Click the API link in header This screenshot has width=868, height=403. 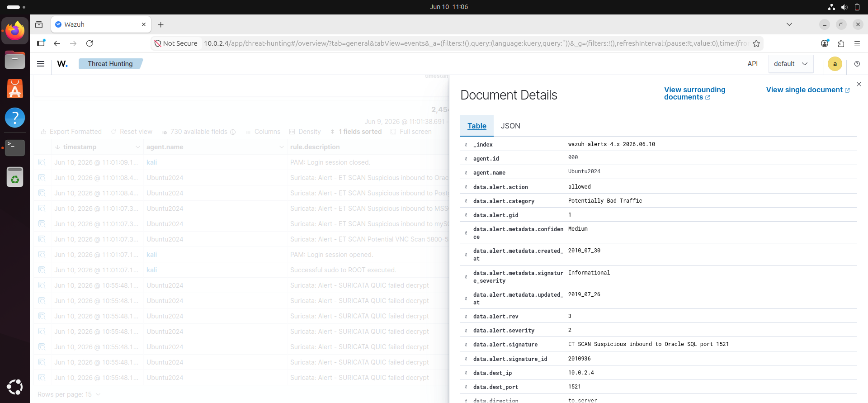pos(752,64)
